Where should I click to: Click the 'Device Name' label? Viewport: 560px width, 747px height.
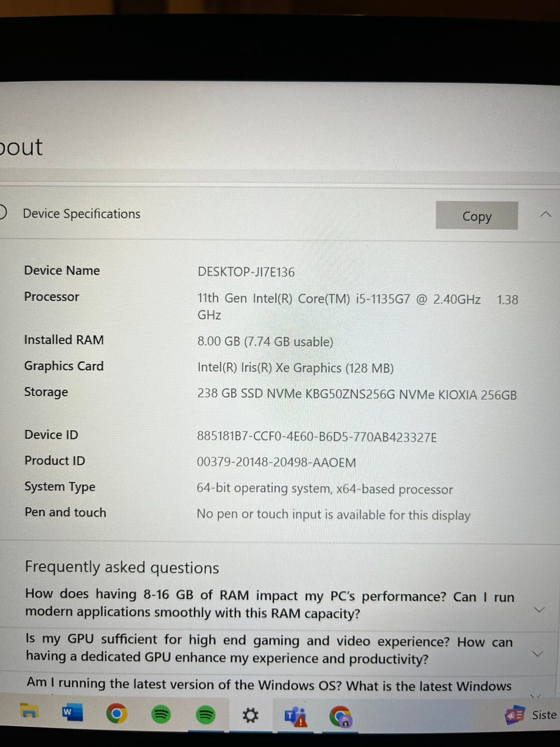pyautogui.click(x=62, y=270)
